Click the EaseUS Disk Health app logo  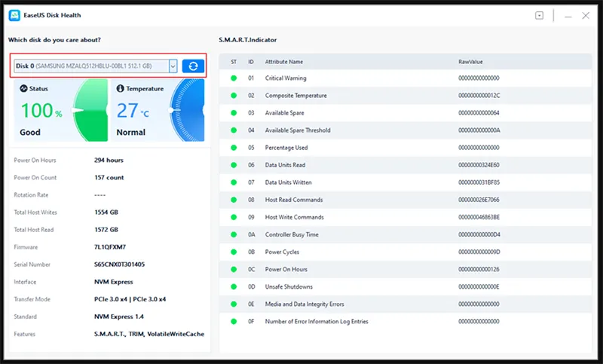(14, 15)
